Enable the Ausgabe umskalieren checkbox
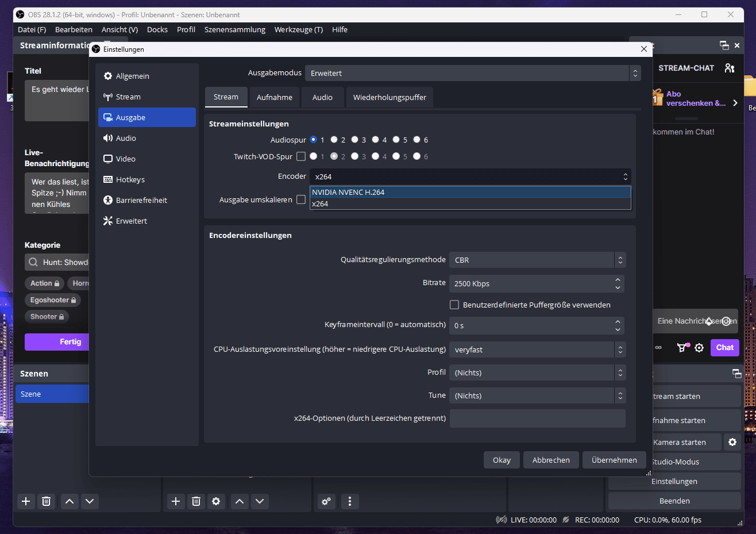Viewport: 756px width, 534px height. click(x=301, y=199)
